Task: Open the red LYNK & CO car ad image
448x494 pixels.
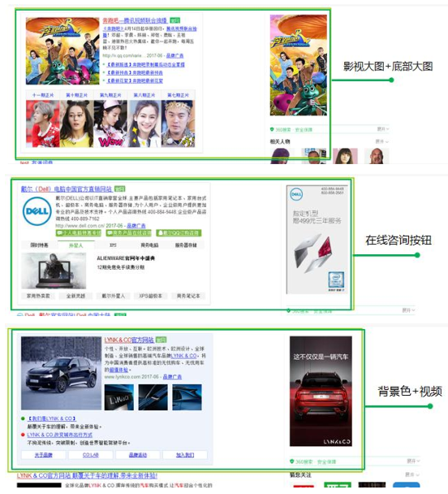Action: tap(321, 392)
